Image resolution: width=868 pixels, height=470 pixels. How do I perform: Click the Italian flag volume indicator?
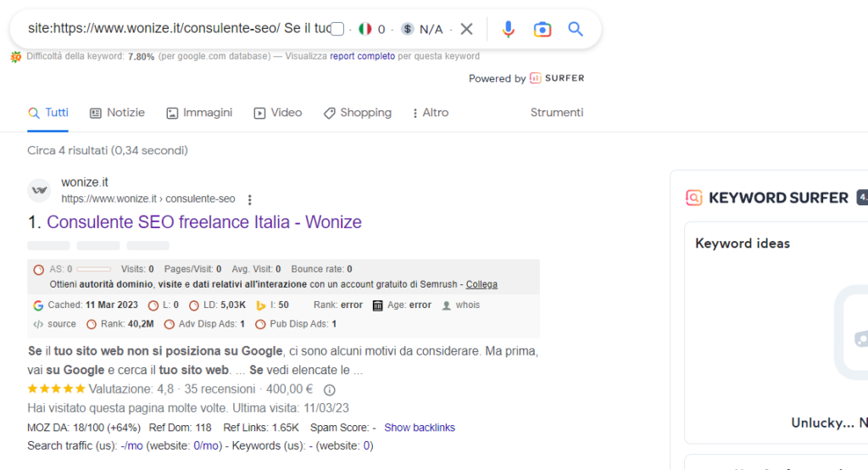[x=364, y=29]
